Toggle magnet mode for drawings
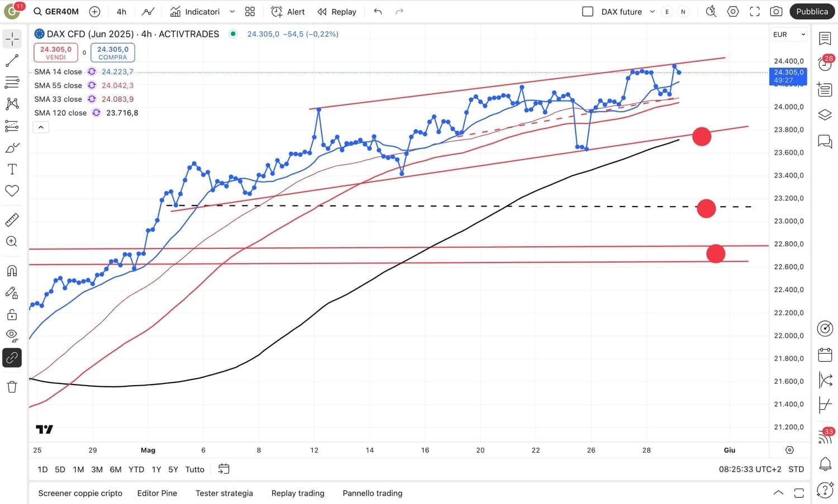This screenshot has height=504, width=838. [x=12, y=271]
